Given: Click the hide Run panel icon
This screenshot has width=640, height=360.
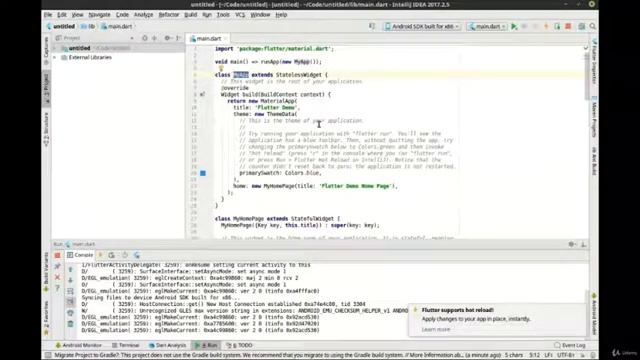Looking at the screenshot, I should 584,244.
